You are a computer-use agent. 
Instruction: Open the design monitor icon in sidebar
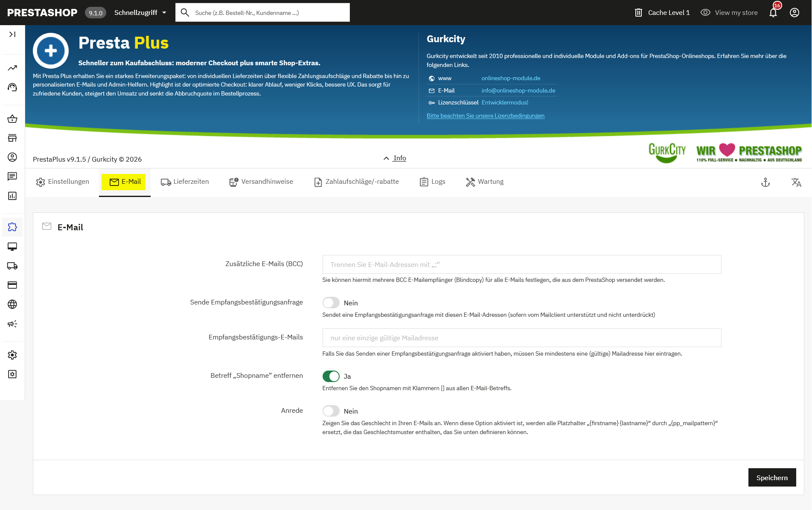click(12, 246)
